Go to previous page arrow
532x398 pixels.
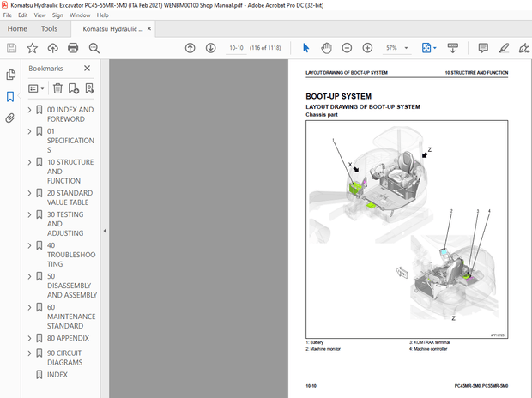coord(190,48)
